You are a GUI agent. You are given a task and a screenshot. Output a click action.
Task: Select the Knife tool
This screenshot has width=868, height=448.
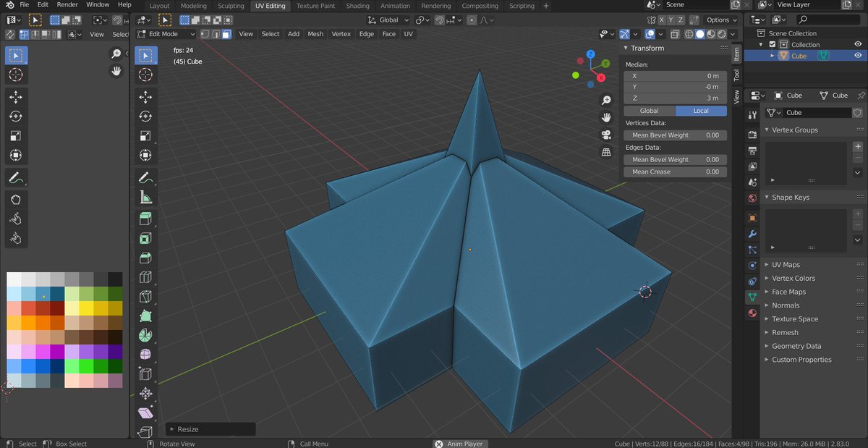(x=145, y=297)
